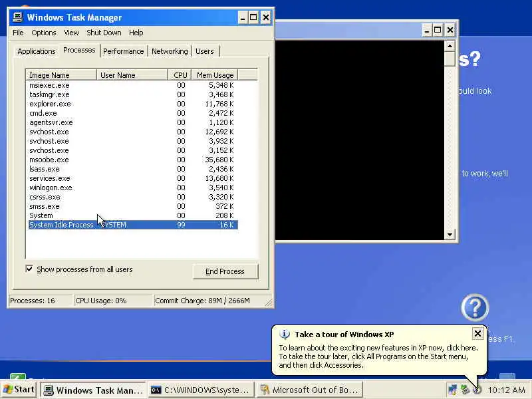Click the Task Manager resize grip
532x399 pixels.
click(x=269, y=303)
